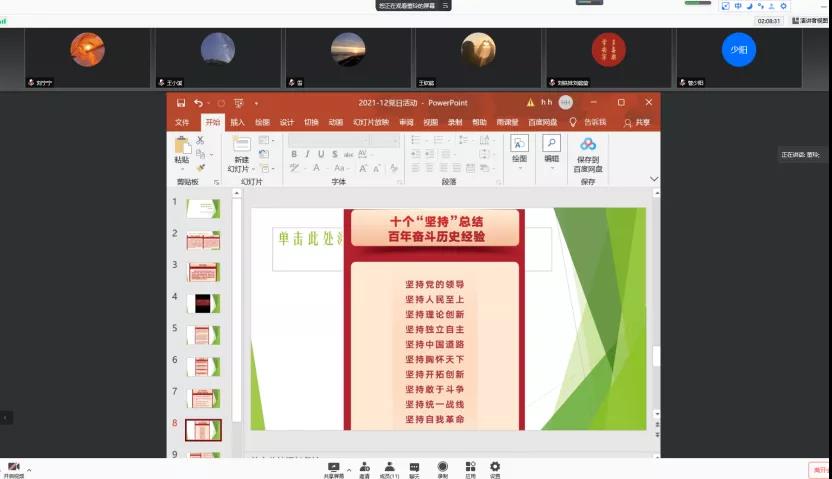The image size is (832, 479).
Task: Expand the video options arrow beside 开启视频
Action: (x=29, y=469)
